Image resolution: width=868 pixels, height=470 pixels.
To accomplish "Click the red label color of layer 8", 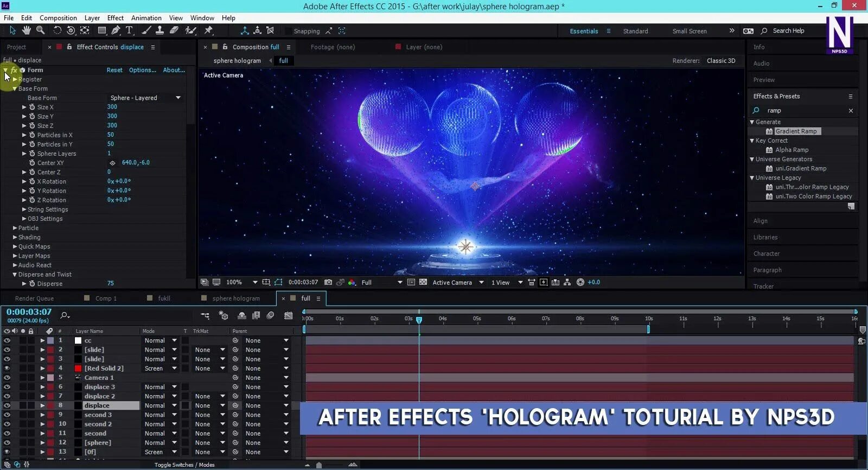I will point(50,405).
